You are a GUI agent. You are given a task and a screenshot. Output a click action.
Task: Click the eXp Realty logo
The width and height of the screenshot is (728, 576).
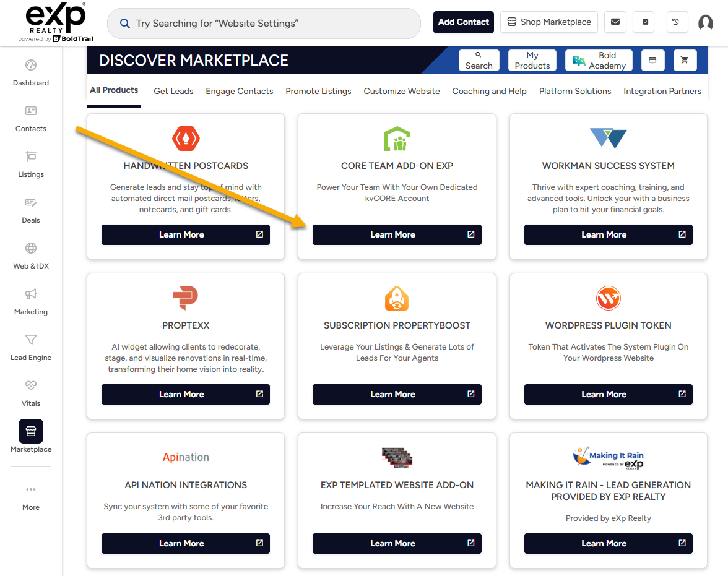pos(56,22)
